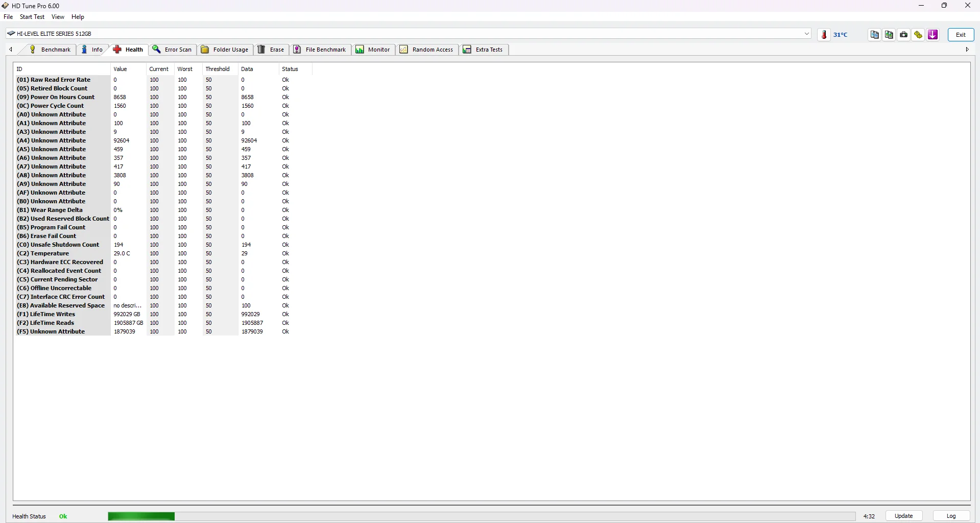980x523 pixels.
Task: Open the Error Scan tab
Action: (173, 50)
